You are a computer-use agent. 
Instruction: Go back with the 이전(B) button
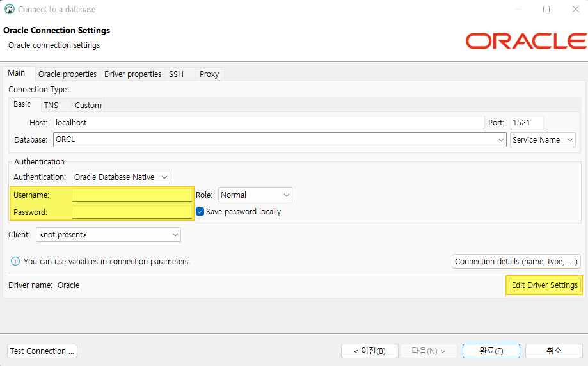(x=370, y=351)
